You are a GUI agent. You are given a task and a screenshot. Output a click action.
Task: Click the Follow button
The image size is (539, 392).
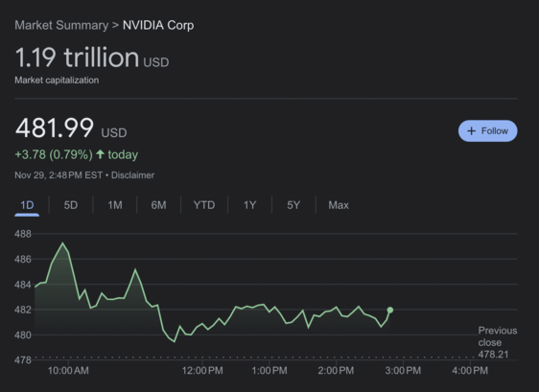click(x=487, y=131)
